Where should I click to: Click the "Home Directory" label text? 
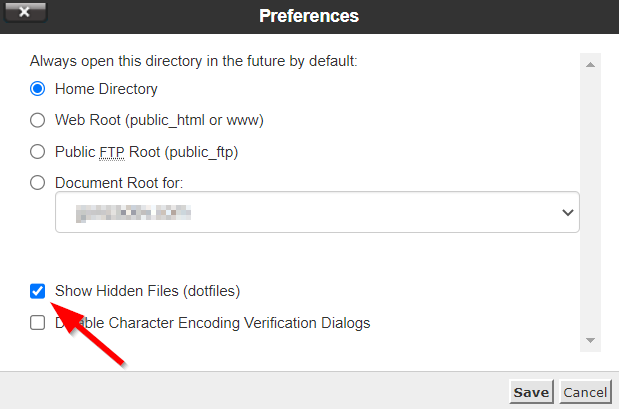107,89
